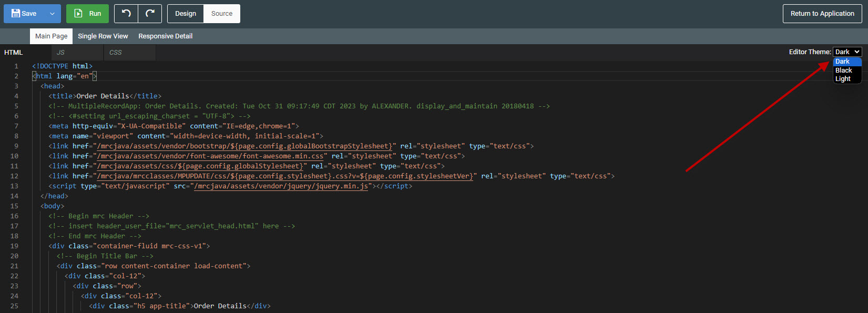Image resolution: width=868 pixels, height=313 pixels.
Task: Undo the last edit
Action: coord(126,14)
